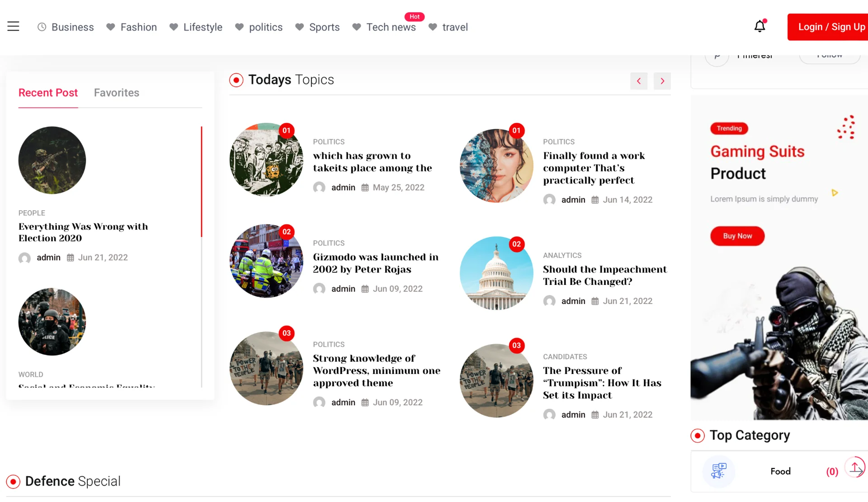Click the Hot badge above Tech news

[x=414, y=17]
